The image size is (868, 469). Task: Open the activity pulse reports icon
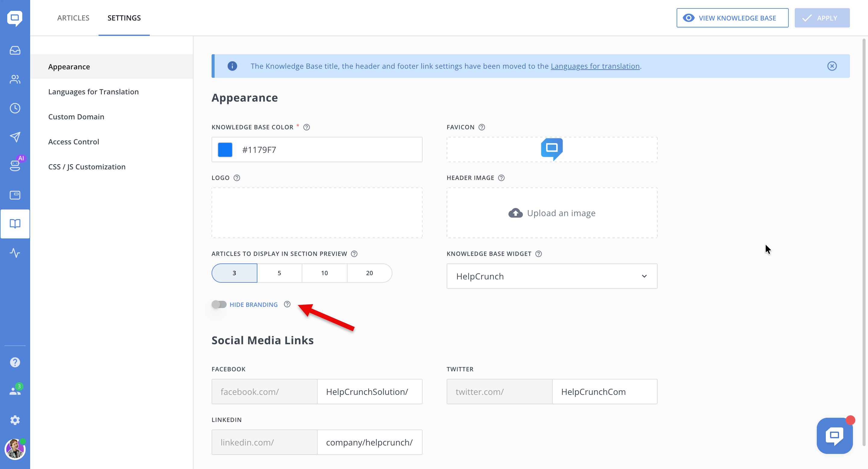click(15, 253)
